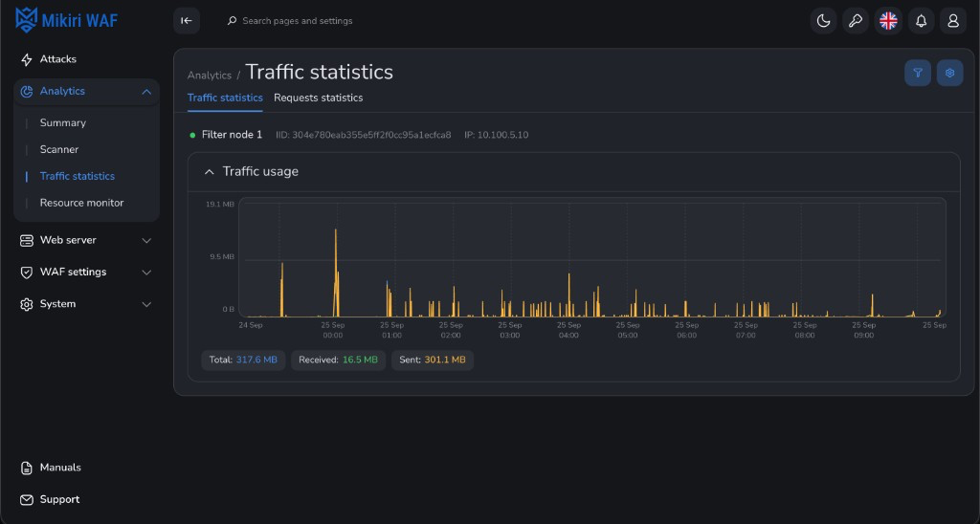
Task: Click the Analytics breadcrumb link
Action: [x=210, y=75]
